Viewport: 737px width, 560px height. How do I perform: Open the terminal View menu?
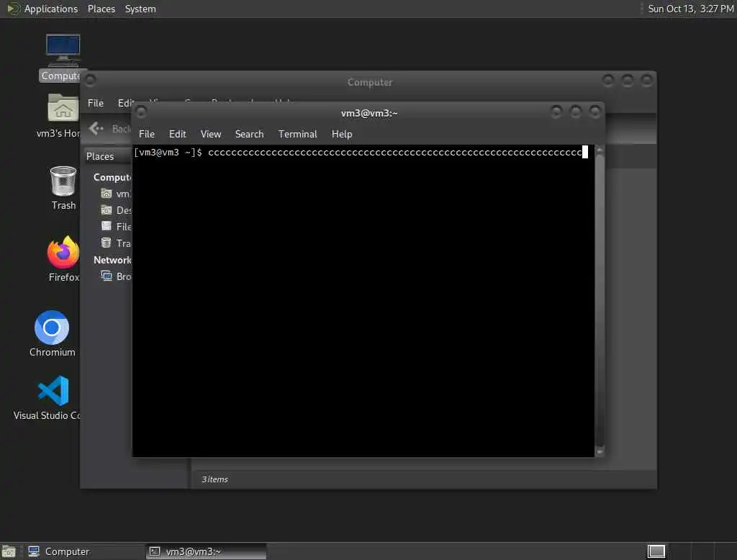coord(211,134)
